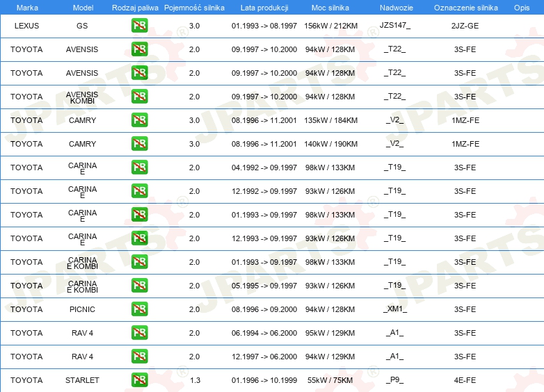Select the STARLET model cell
Screen dimensions: 544x392
pyautogui.click(x=82, y=380)
